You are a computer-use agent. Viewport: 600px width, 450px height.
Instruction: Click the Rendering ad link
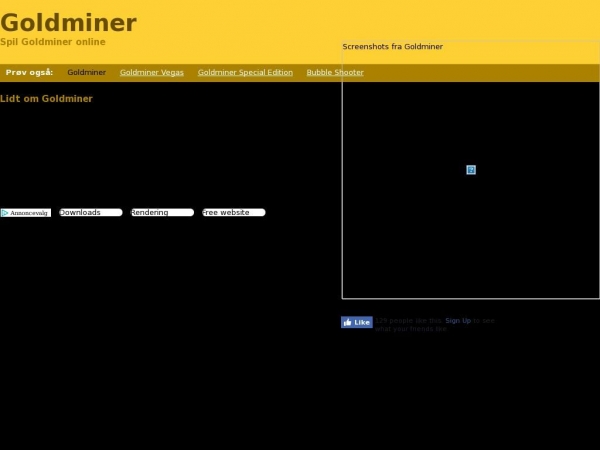(162, 212)
